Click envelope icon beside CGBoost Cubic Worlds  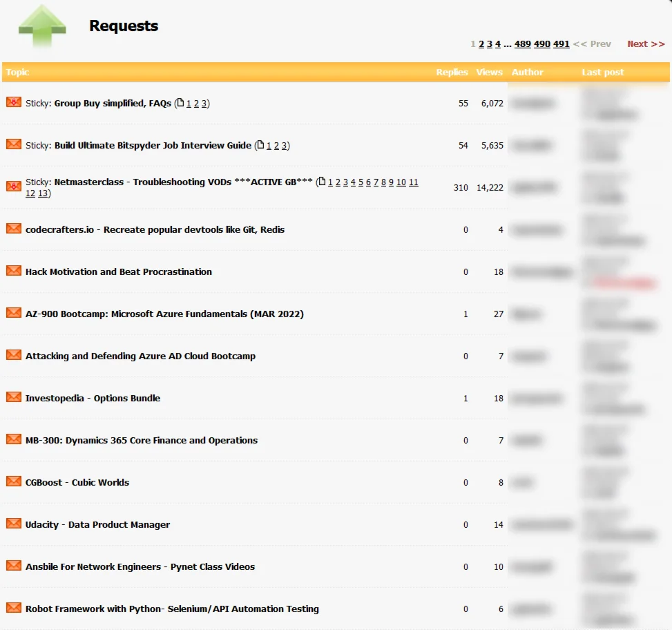pyautogui.click(x=14, y=481)
